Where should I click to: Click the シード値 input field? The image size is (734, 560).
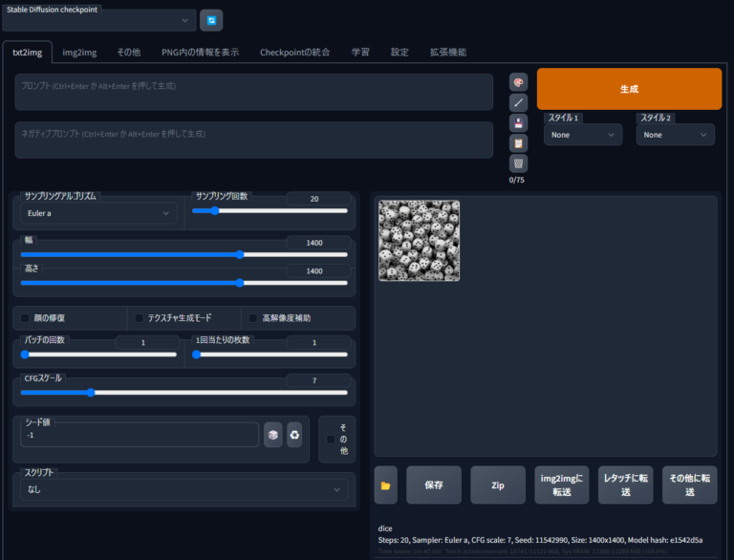pos(140,435)
